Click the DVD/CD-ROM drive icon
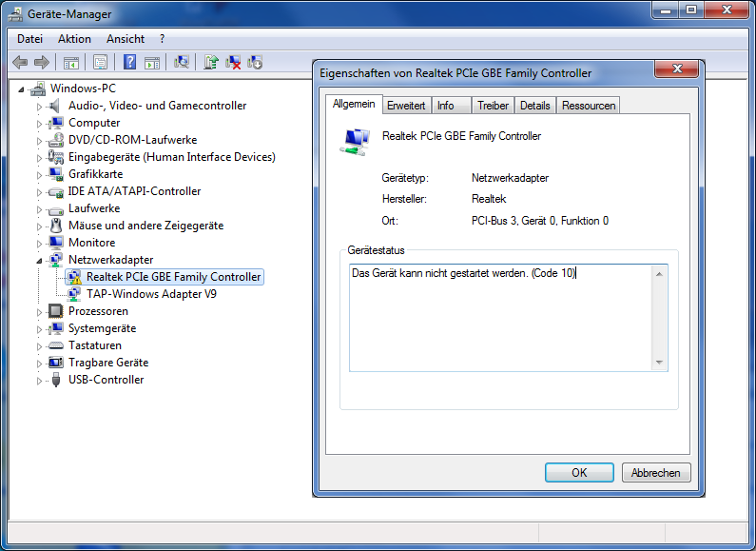 click(56, 140)
